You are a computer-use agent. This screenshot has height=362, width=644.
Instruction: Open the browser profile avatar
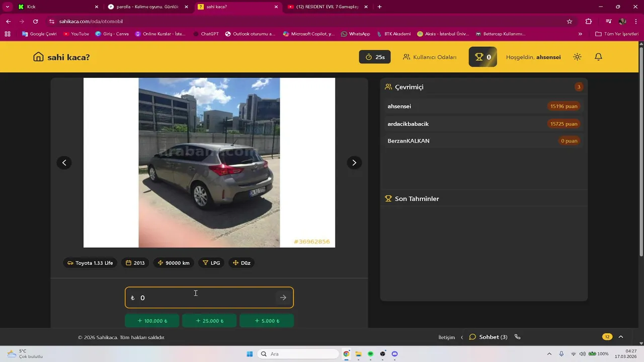coord(622,22)
